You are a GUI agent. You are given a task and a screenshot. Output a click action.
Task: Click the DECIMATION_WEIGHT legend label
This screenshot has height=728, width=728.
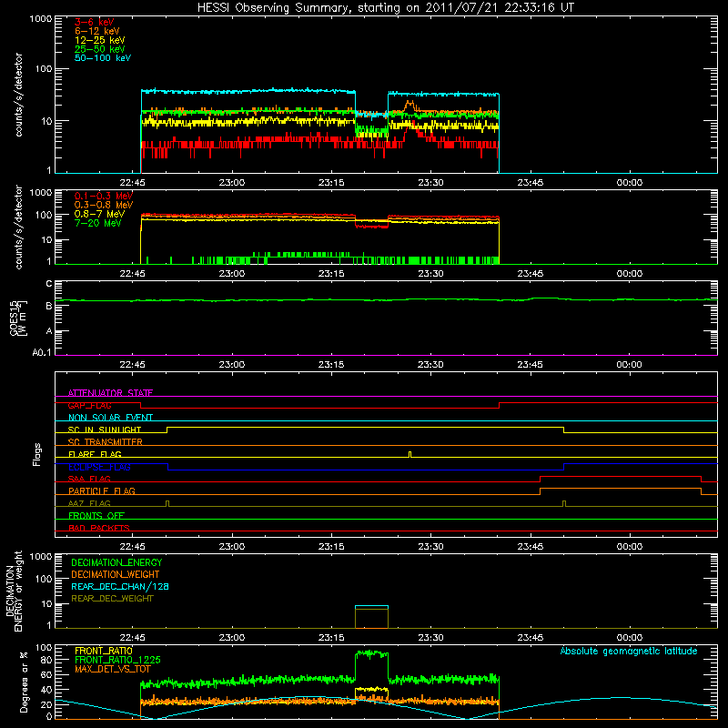(116, 574)
